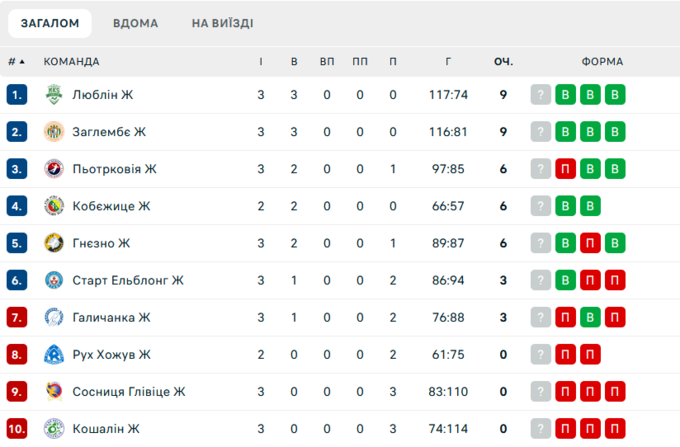
Task: Switch to the На виїзді tab
Action: pos(222,23)
